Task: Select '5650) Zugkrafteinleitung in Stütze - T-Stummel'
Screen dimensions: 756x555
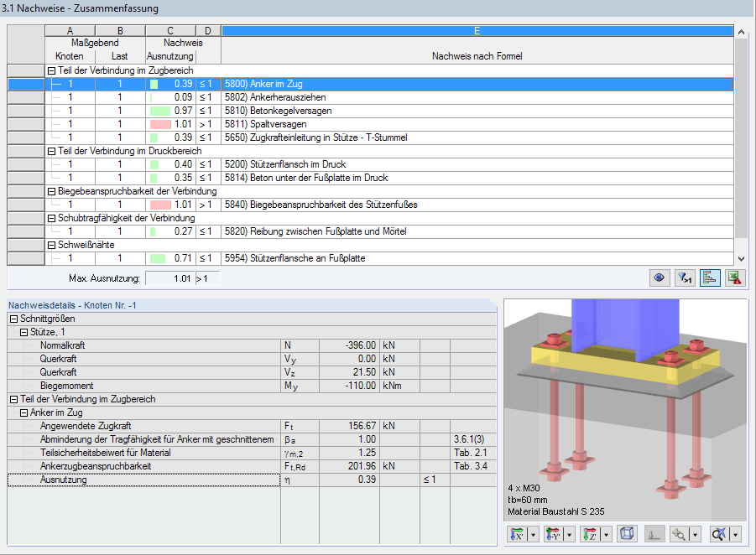Action: pos(389,137)
